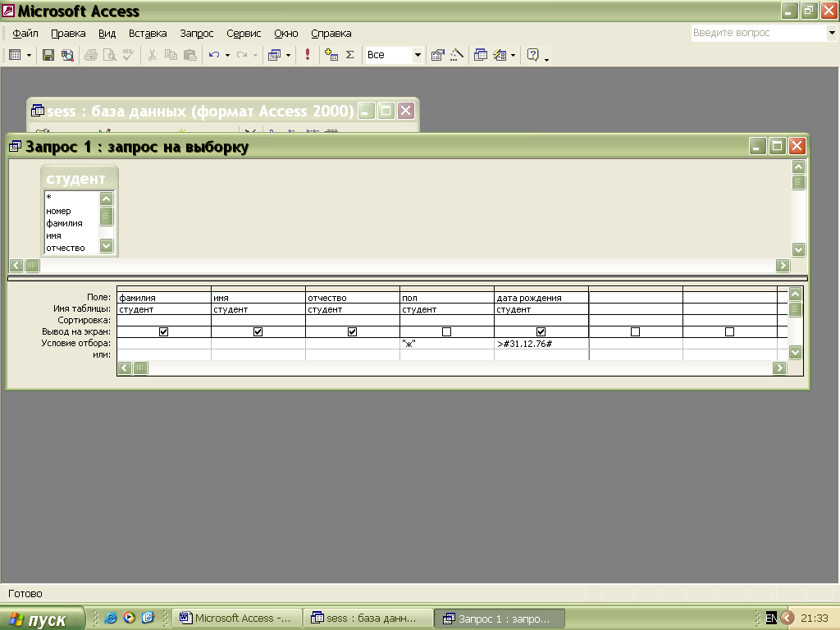Open Microsoft Access Help question icon

pyautogui.click(x=532, y=55)
